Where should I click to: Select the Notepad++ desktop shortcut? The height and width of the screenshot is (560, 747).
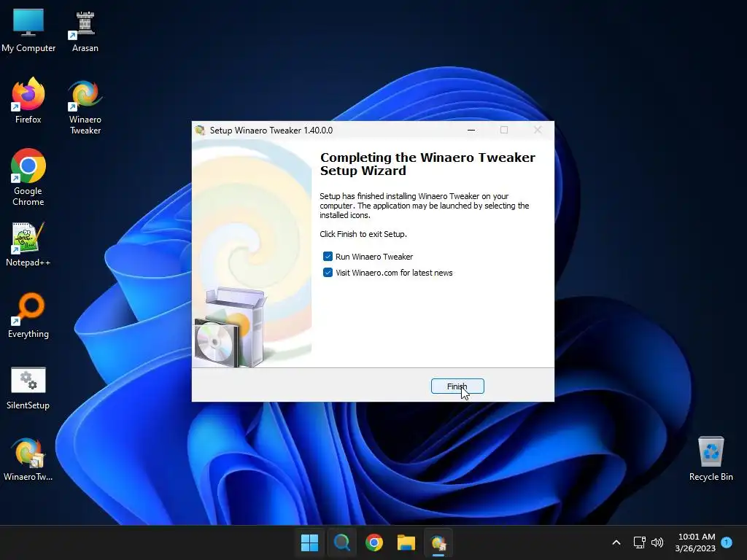click(x=28, y=244)
